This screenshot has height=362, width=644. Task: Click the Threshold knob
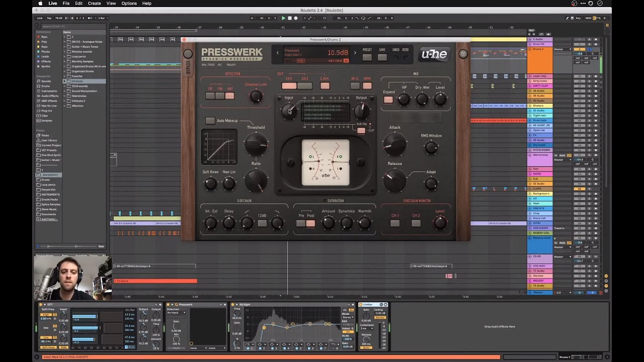(x=256, y=144)
